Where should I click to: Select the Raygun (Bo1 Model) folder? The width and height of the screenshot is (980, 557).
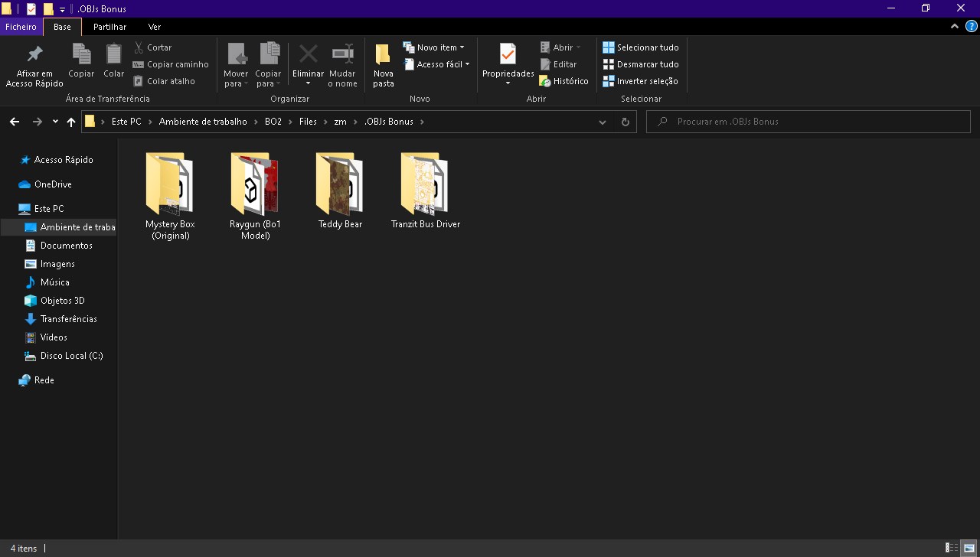(255, 196)
